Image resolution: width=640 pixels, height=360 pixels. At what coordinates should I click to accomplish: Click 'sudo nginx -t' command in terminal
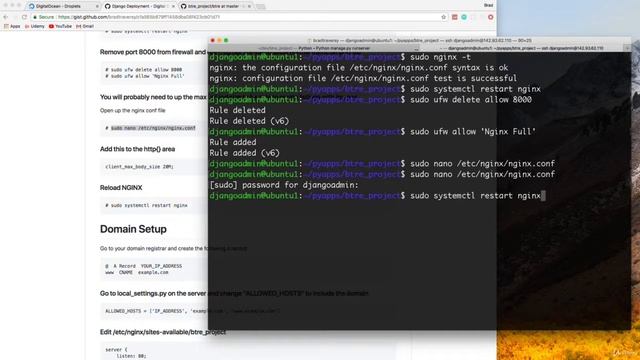[440, 57]
